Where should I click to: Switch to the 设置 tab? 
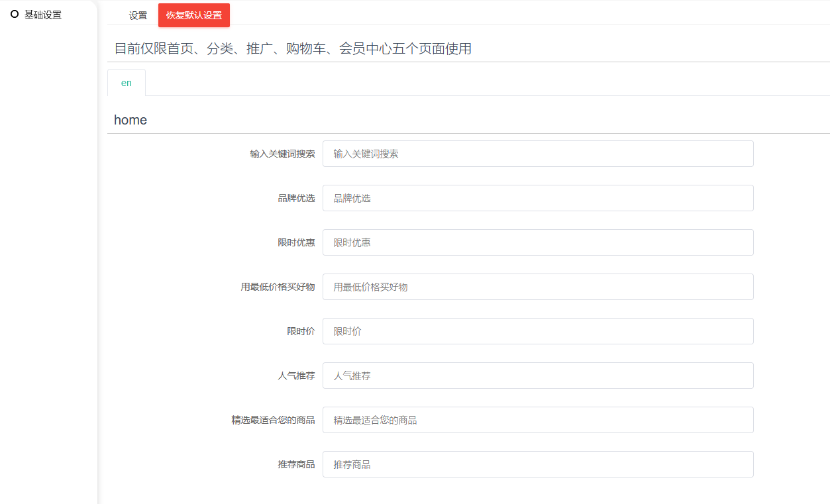pyautogui.click(x=138, y=15)
